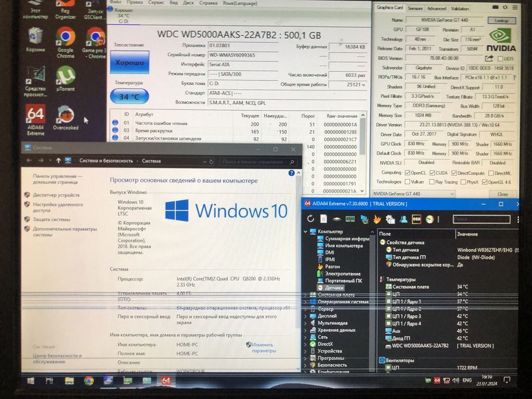This screenshot has height=399, width=532.
Task: Switch to the Advanced tab in GPU-Z
Action: click(436, 8)
